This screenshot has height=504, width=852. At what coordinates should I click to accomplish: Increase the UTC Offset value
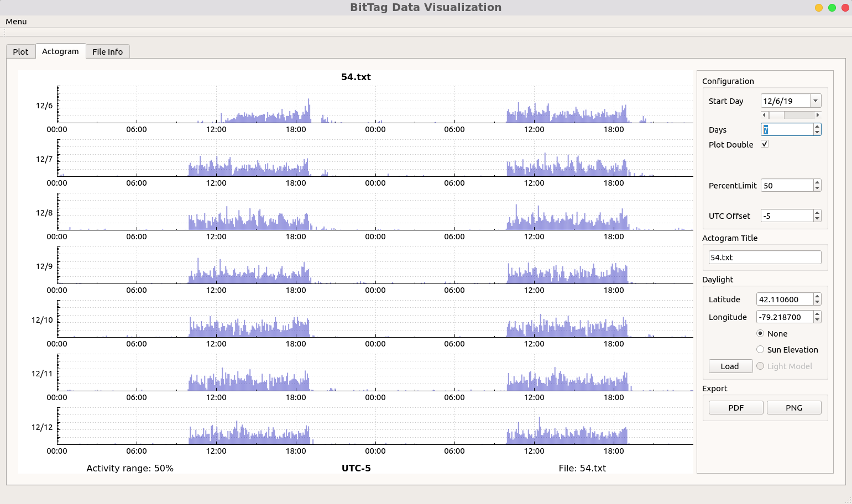point(817,213)
